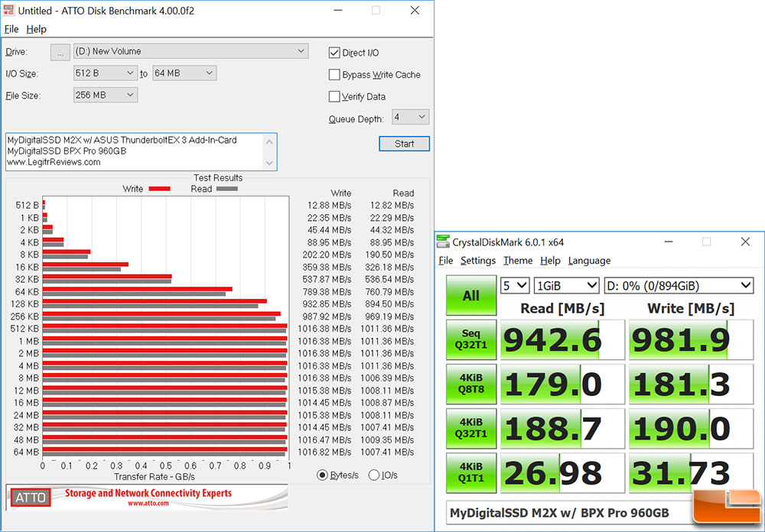This screenshot has width=765, height=532.
Task: Open the I/O Size minimum dropdown 512 B
Action: pyautogui.click(x=105, y=73)
